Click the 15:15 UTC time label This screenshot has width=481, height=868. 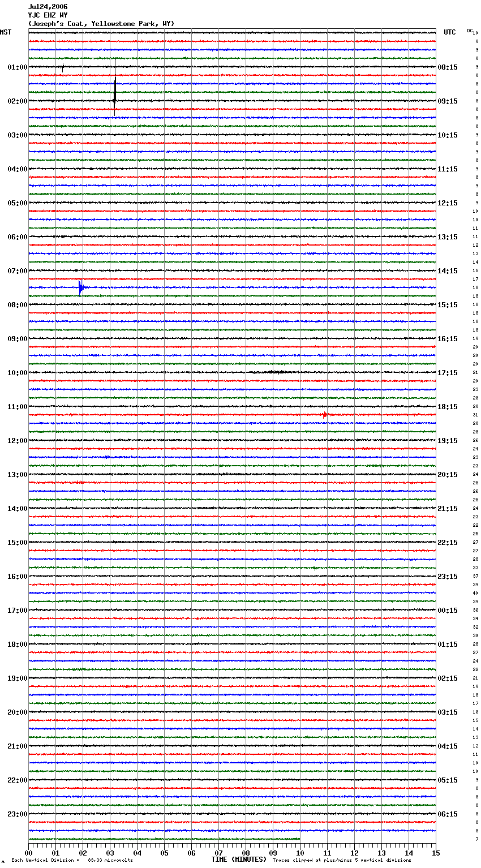pos(448,305)
